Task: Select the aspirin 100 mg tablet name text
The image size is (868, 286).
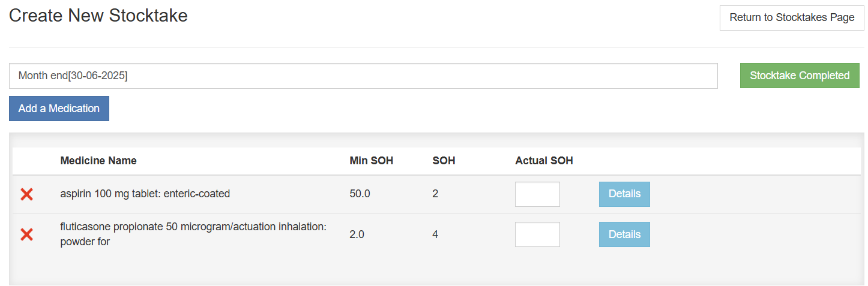Action: (145, 194)
